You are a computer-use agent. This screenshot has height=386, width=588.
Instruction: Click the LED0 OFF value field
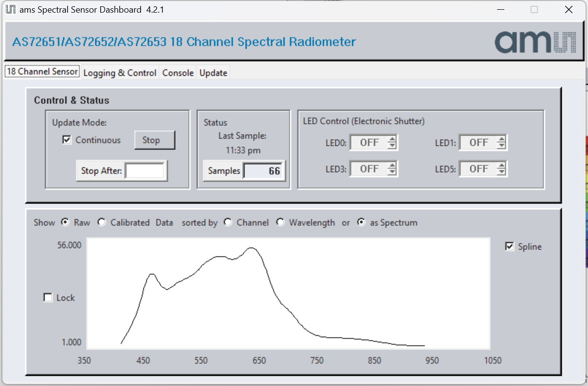point(369,143)
